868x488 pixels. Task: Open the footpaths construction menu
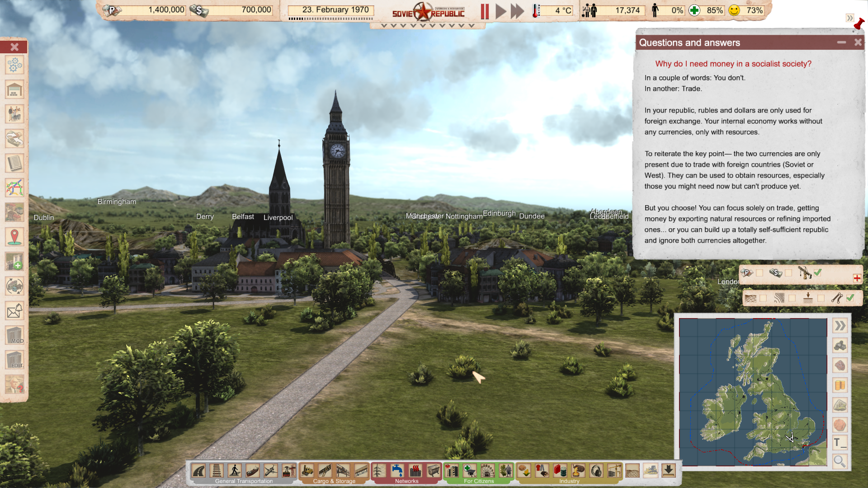(235, 471)
